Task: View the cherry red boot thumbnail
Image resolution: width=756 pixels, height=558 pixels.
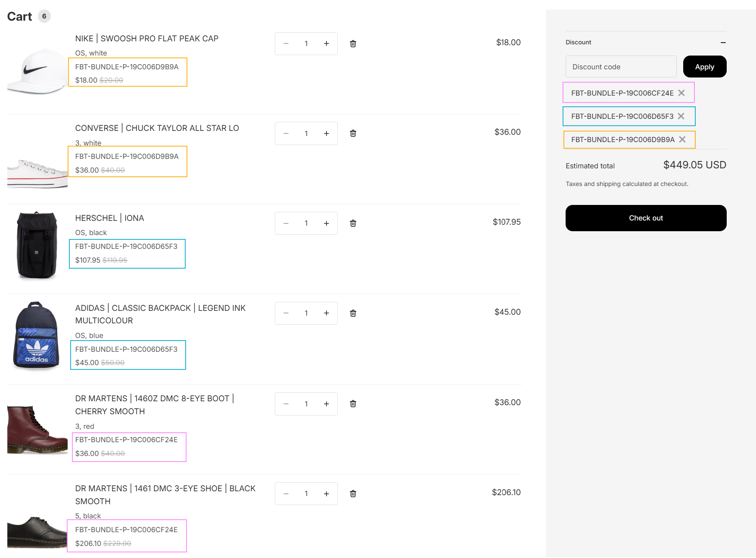Action: click(x=37, y=430)
